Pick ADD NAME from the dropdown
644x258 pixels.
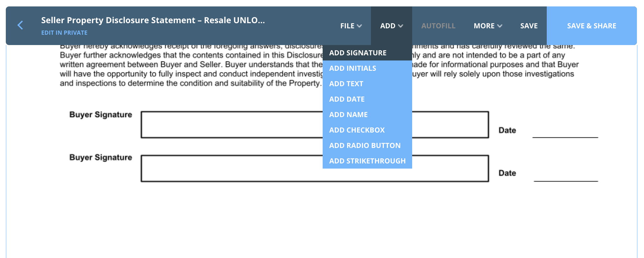tap(348, 115)
